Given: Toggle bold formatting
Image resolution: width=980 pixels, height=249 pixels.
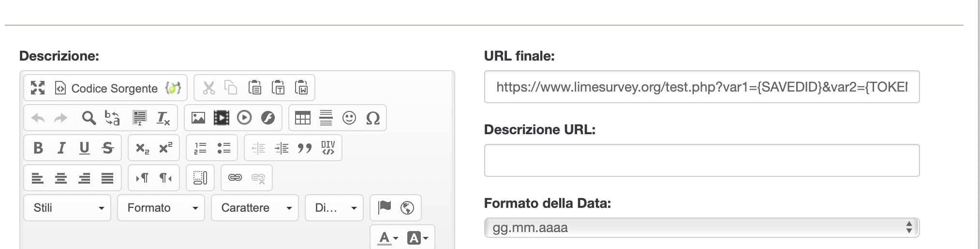Looking at the screenshot, I should (38, 148).
